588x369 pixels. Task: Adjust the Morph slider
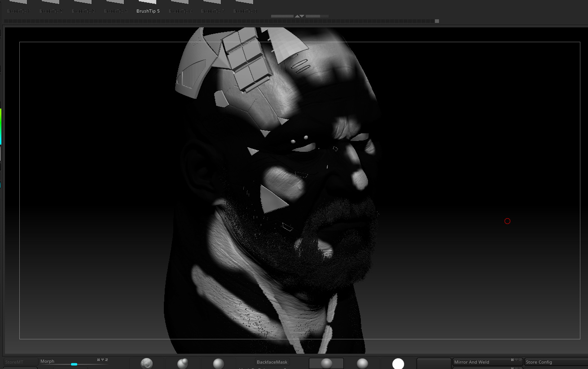(74, 364)
